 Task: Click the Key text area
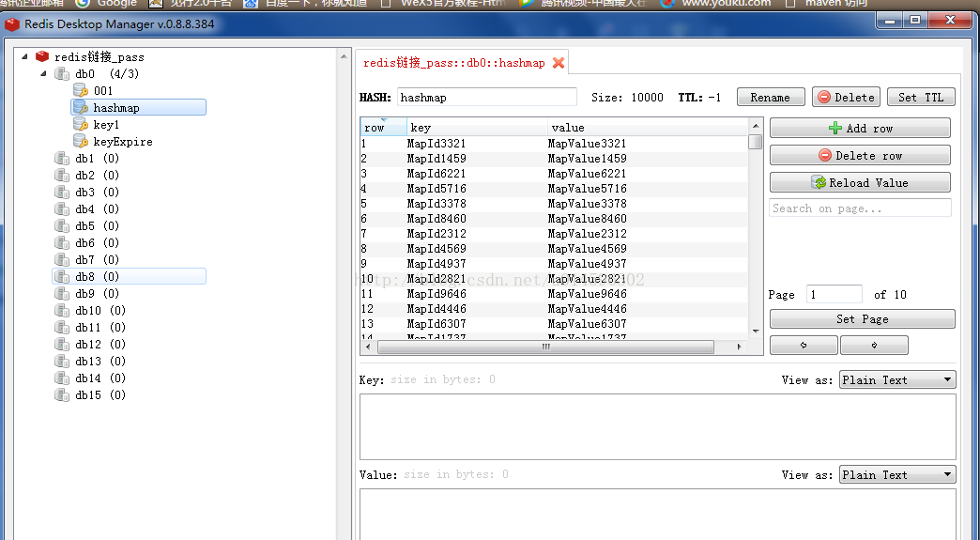pyautogui.click(x=657, y=427)
